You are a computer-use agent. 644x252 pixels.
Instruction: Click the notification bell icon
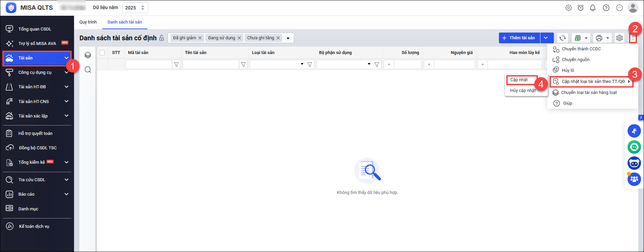pos(593,8)
